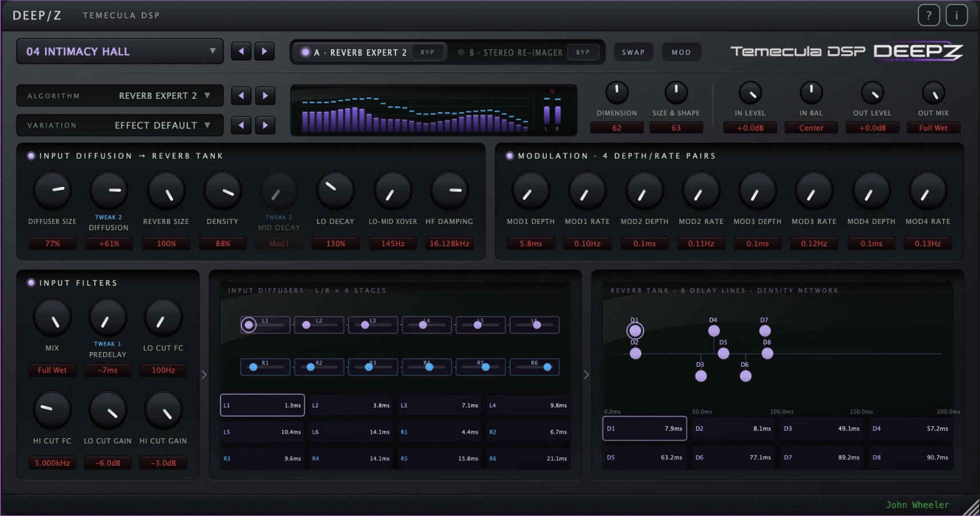This screenshot has width=980, height=516.
Task: Select delay line D8 node
Action: click(767, 353)
